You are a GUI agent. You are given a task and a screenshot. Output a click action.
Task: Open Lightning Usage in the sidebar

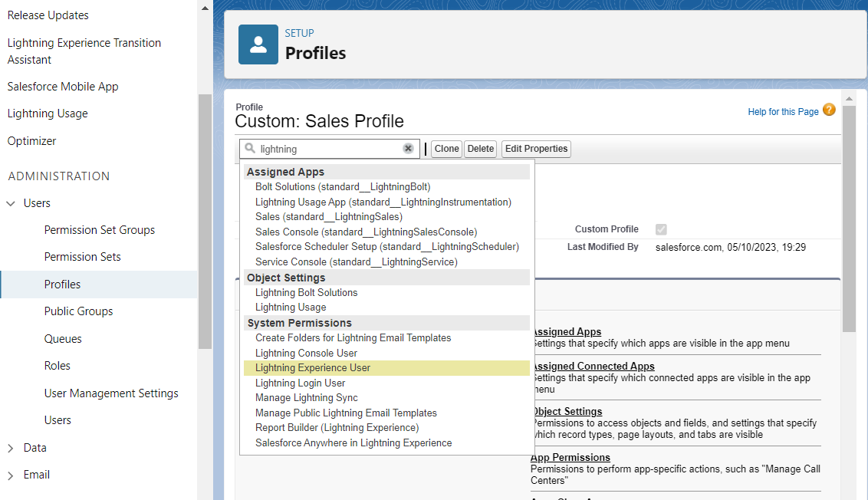(48, 113)
